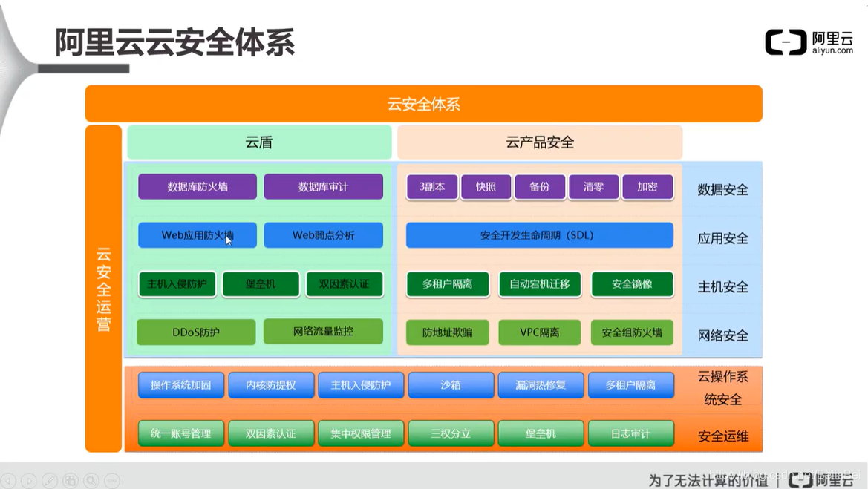Click the 堡垒机 box in 安全运维 row

coord(541,433)
